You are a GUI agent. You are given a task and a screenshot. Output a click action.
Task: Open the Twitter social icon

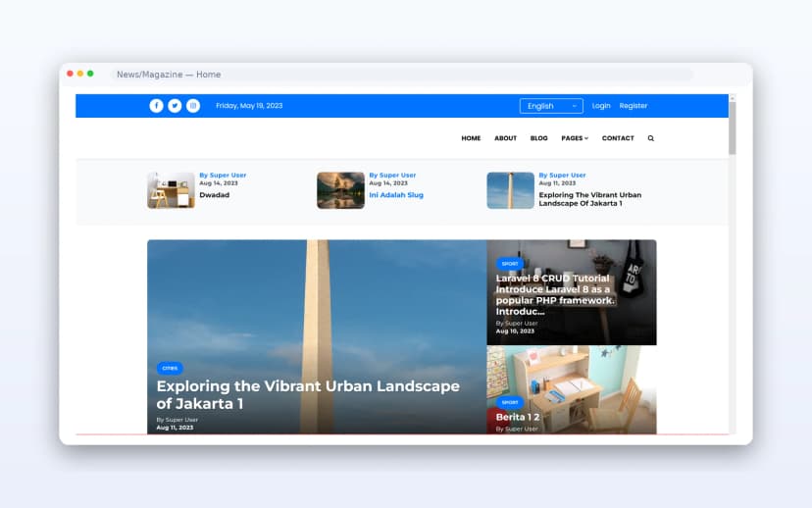pyautogui.click(x=175, y=106)
